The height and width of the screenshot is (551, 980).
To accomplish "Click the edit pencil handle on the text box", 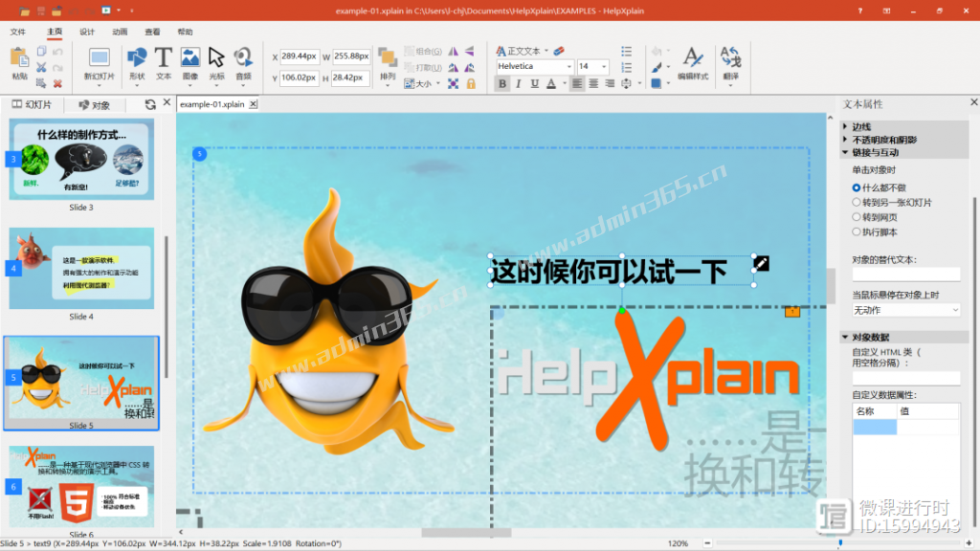I will click(x=761, y=264).
